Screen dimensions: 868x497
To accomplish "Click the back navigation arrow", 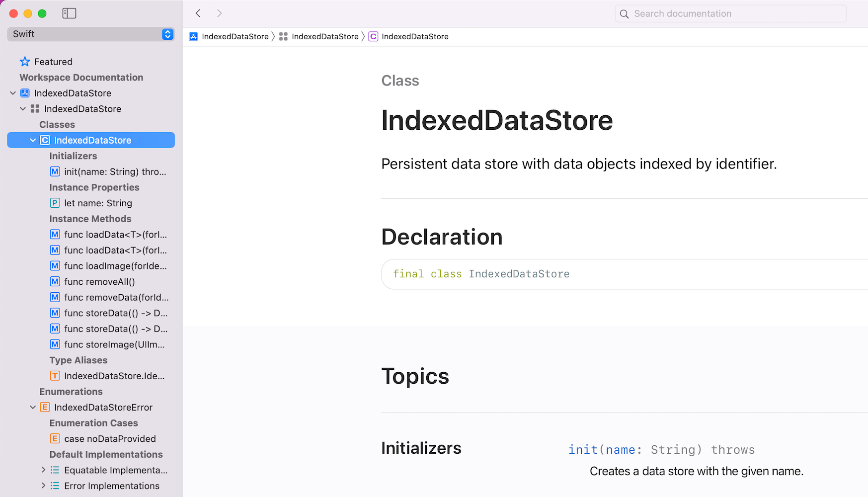I will coord(198,13).
